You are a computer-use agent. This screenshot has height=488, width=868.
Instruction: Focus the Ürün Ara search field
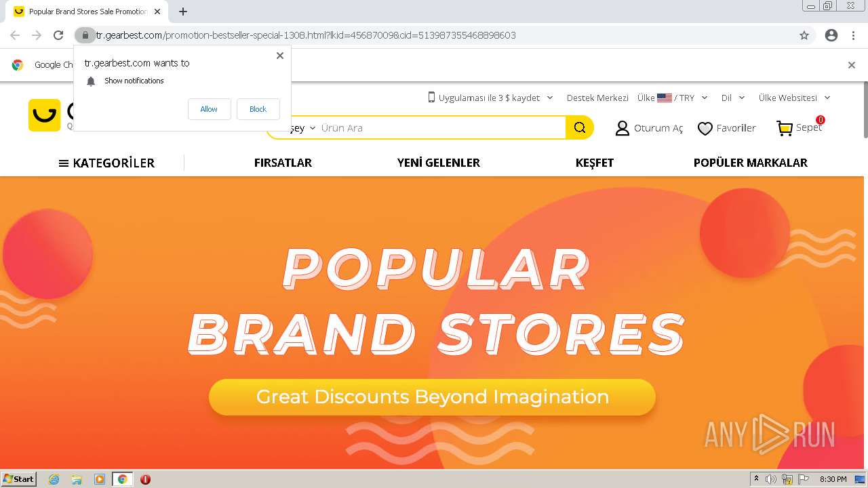[441, 127]
